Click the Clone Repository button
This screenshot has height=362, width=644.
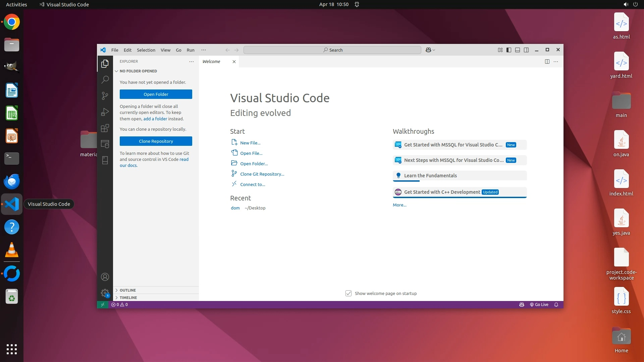(156, 141)
